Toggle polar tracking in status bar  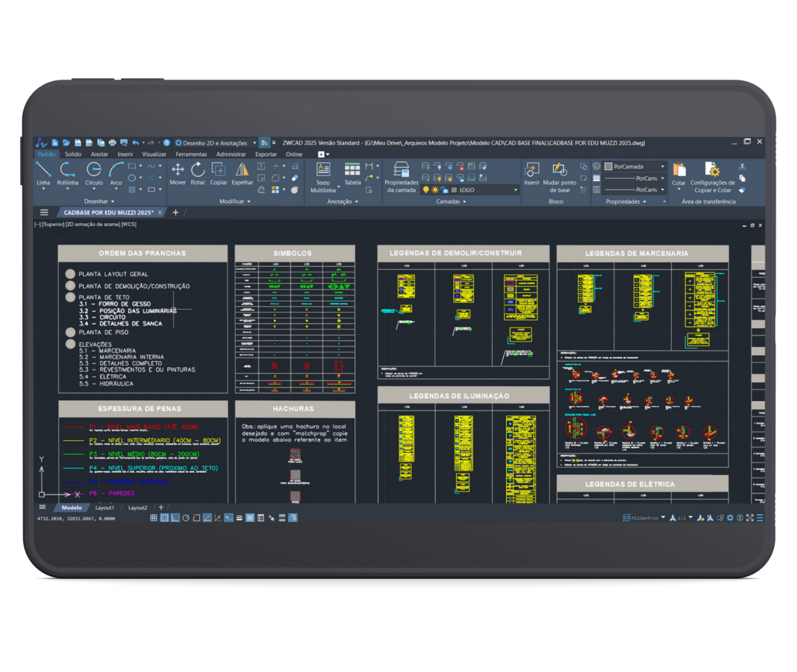click(x=186, y=518)
